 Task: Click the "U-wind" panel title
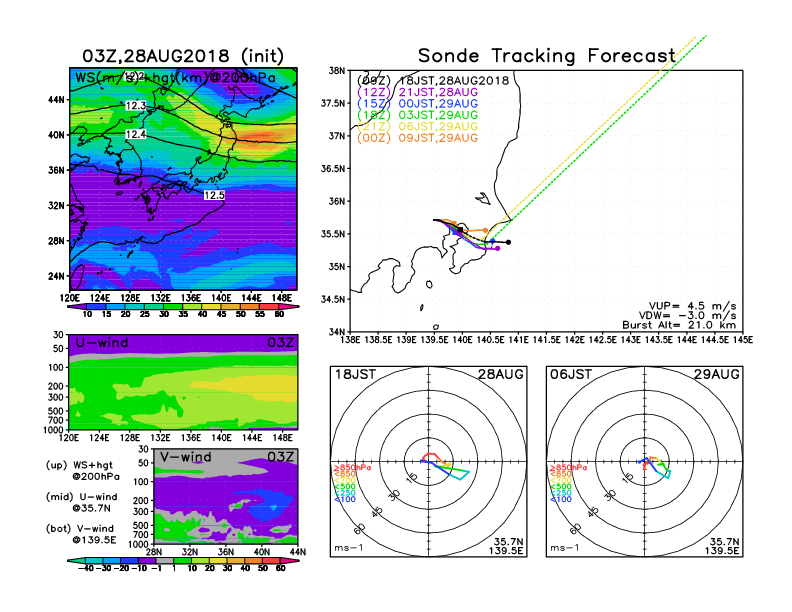(x=102, y=343)
